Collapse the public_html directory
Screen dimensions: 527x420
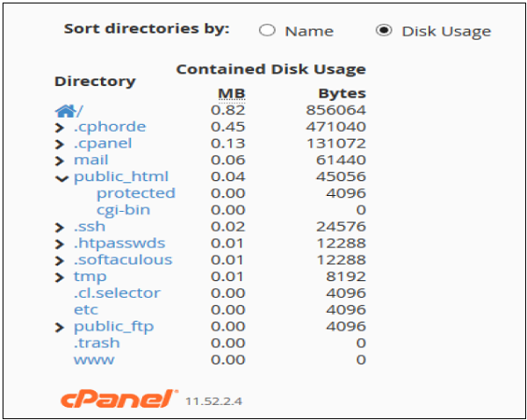coord(60,177)
